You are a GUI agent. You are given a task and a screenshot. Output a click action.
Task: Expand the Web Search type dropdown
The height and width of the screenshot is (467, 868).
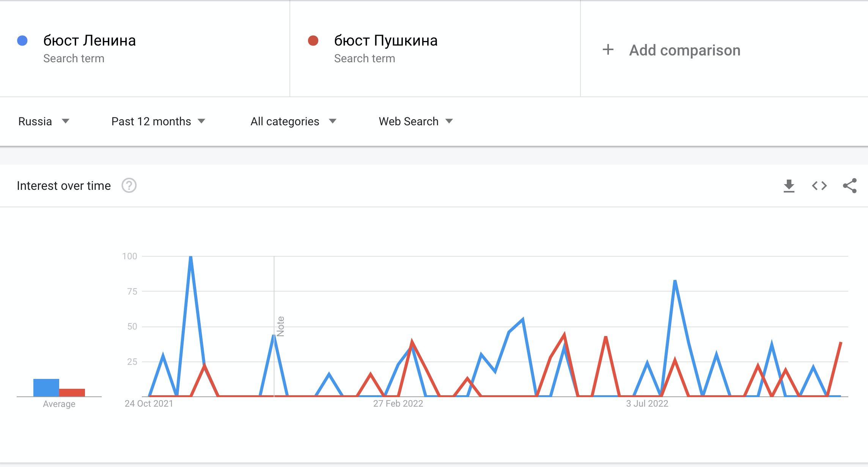click(x=416, y=121)
